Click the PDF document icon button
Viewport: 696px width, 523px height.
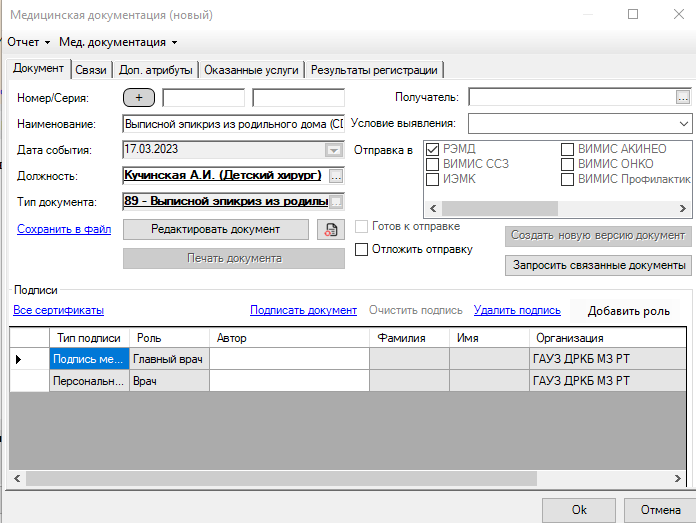(x=329, y=229)
